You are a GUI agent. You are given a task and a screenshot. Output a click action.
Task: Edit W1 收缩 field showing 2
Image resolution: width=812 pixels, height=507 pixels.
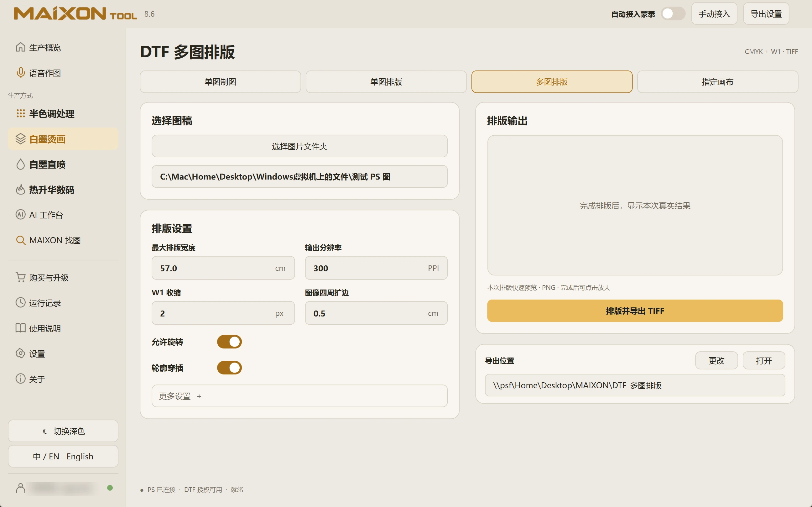click(223, 313)
